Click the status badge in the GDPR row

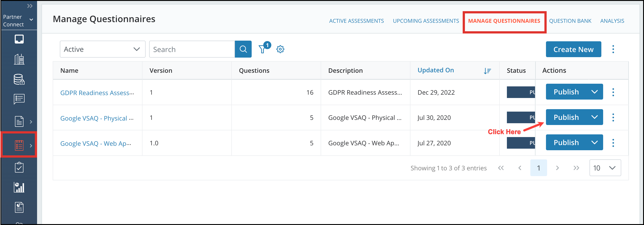click(521, 92)
